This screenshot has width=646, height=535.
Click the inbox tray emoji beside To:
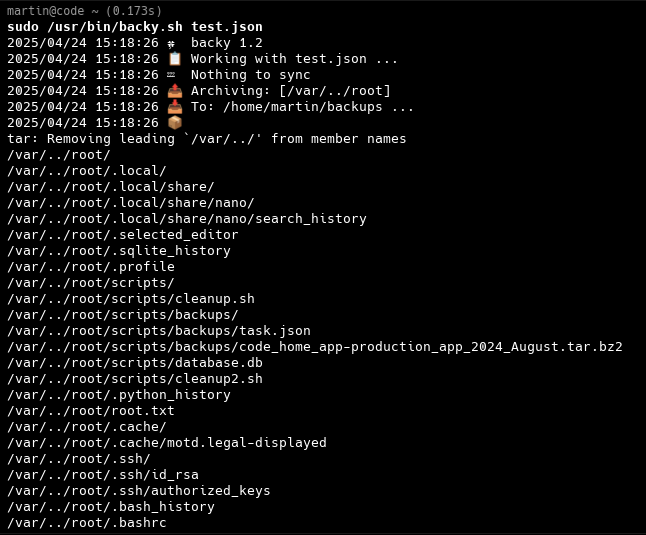click(175, 107)
